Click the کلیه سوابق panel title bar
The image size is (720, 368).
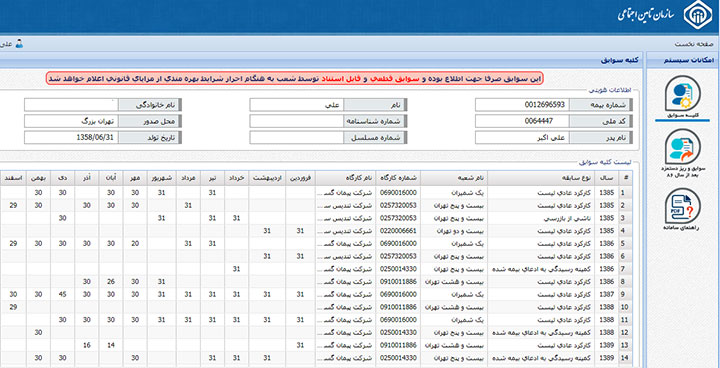(x=321, y=60)
